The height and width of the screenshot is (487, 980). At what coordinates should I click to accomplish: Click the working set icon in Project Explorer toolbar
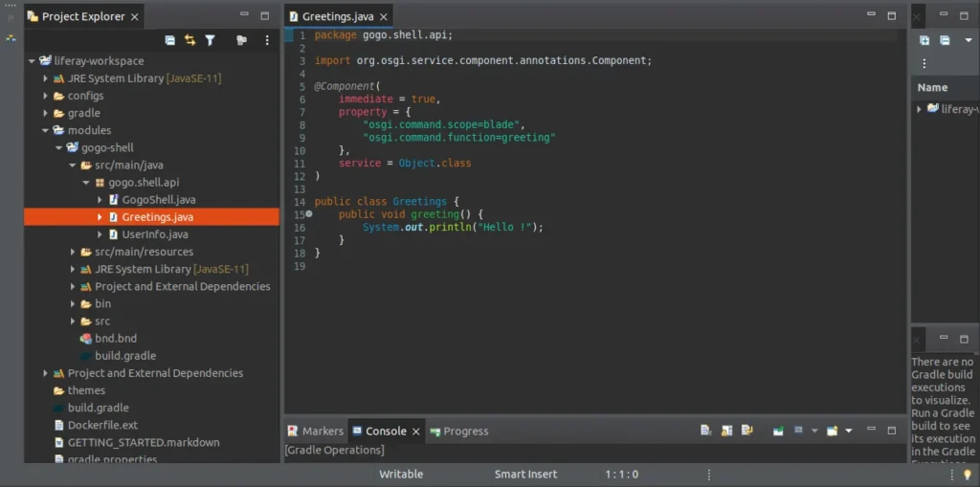pyautogui.click(x=241, y=40)
